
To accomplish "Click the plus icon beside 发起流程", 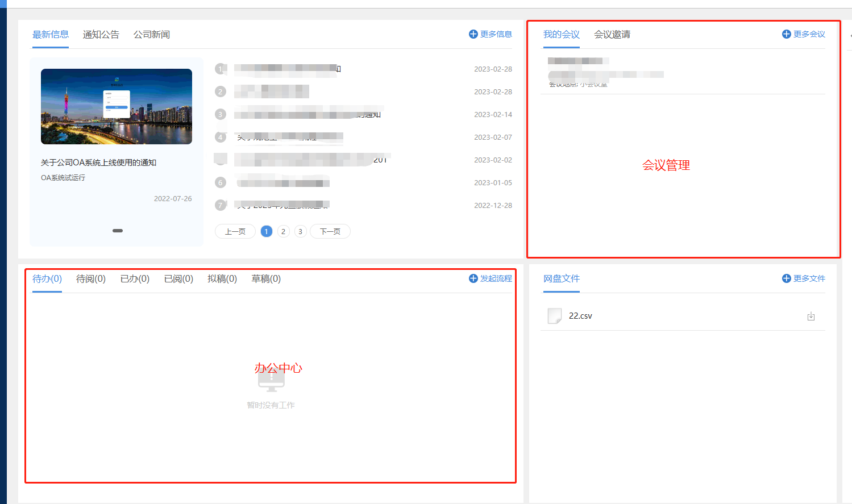I will pyautogui.click(x=473, y=278).
